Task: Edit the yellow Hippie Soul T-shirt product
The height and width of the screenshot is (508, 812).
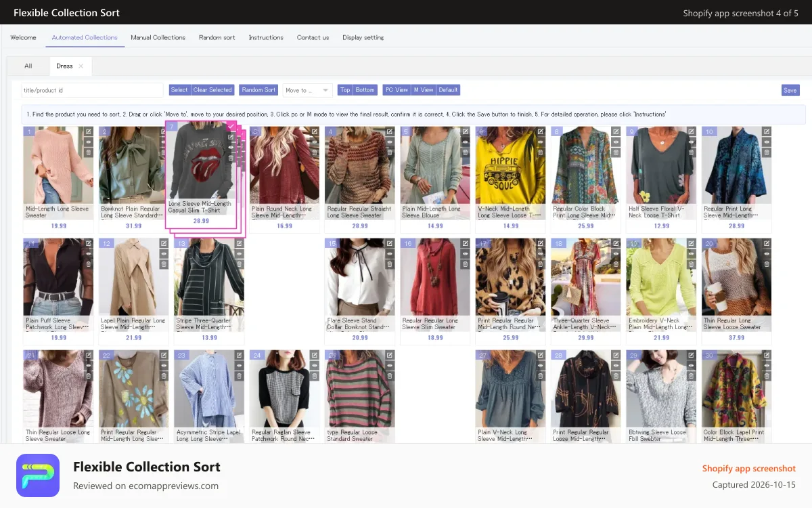Action: click(x=541, y=131)
